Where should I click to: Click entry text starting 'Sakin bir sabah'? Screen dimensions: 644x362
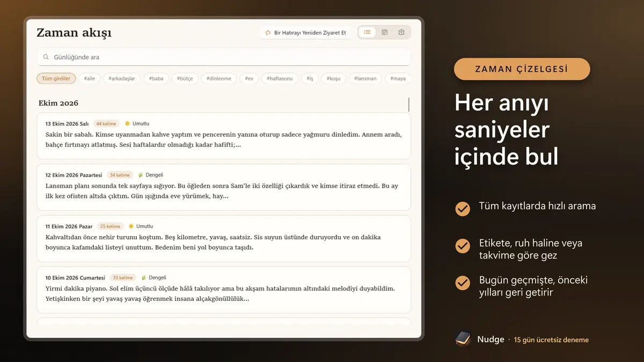point(224,139)
